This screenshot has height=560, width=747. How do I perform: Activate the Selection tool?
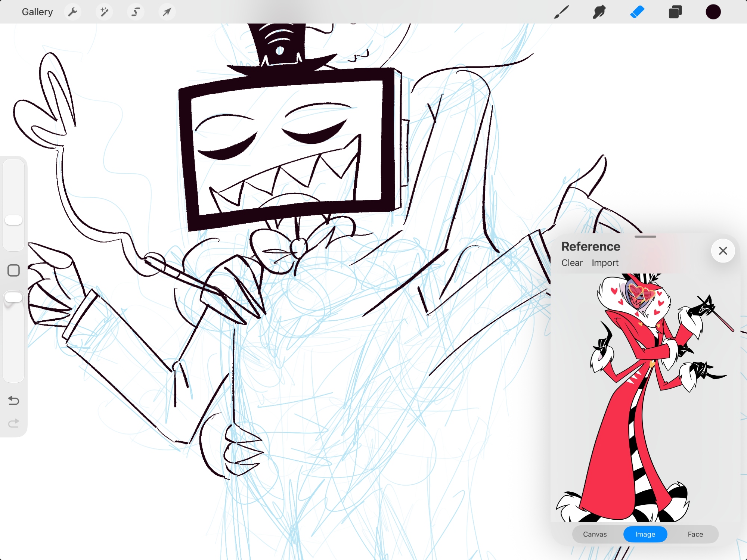136,12
